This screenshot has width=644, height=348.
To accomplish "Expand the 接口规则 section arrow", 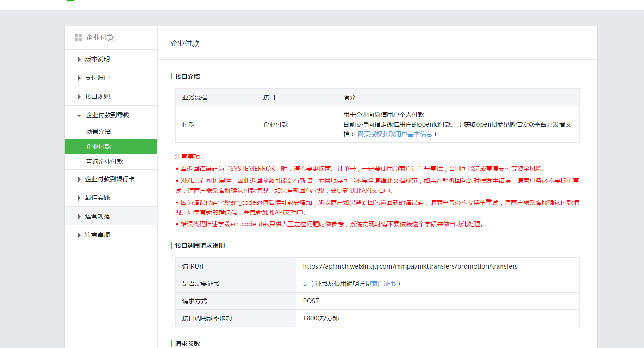I will [79, 96].
